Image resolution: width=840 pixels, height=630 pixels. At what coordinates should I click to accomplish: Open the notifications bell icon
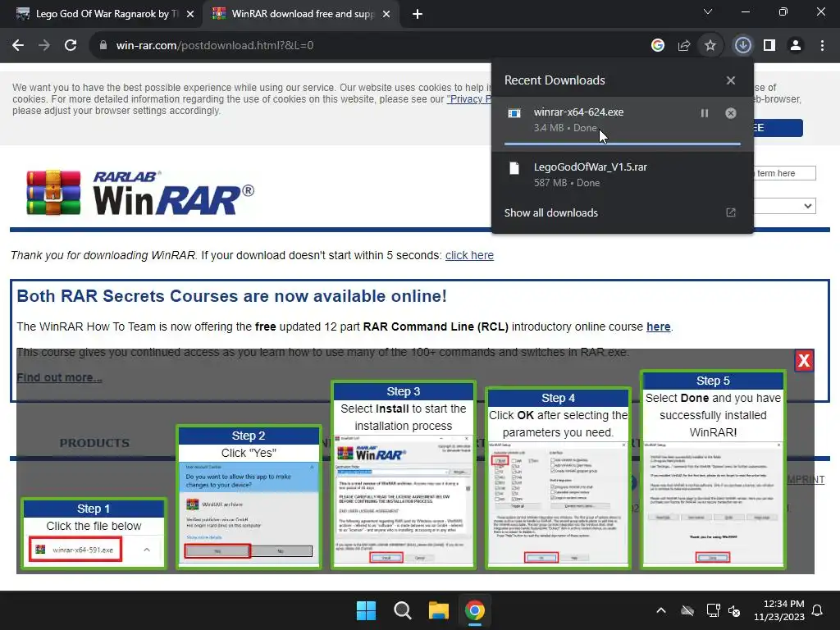818,610
